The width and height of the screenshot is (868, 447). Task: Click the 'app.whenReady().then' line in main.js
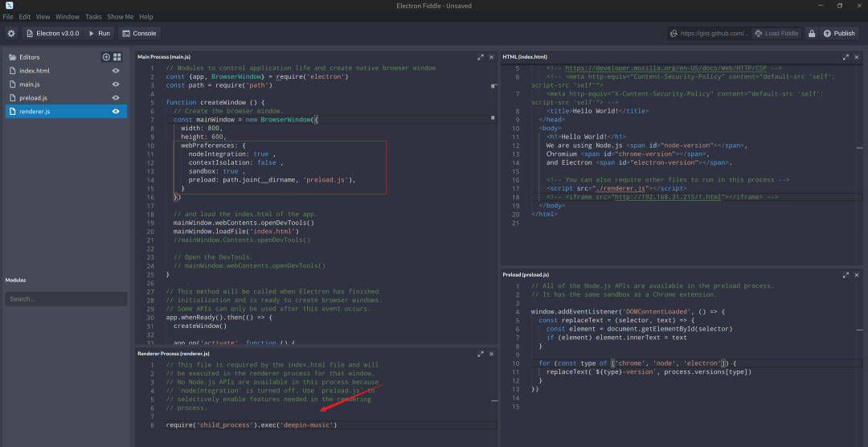[x=219, y=318]
